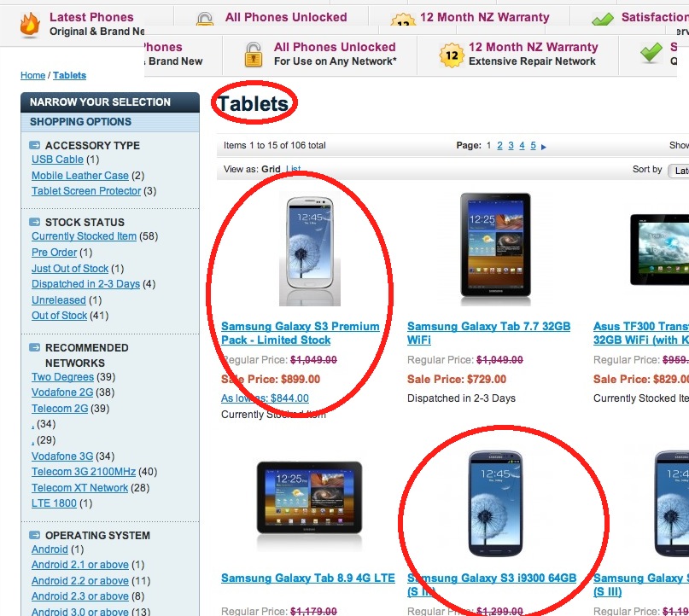Open the Sort by dropdown

pos(679,171)
